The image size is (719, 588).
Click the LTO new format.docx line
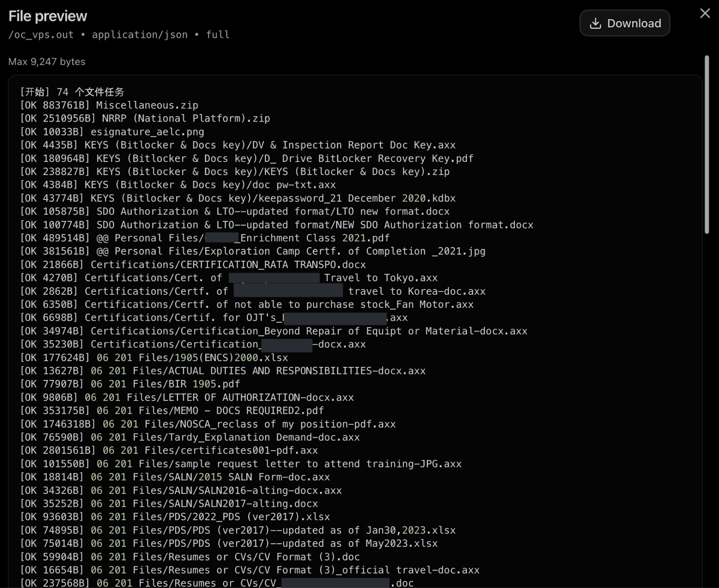[235, 212]
